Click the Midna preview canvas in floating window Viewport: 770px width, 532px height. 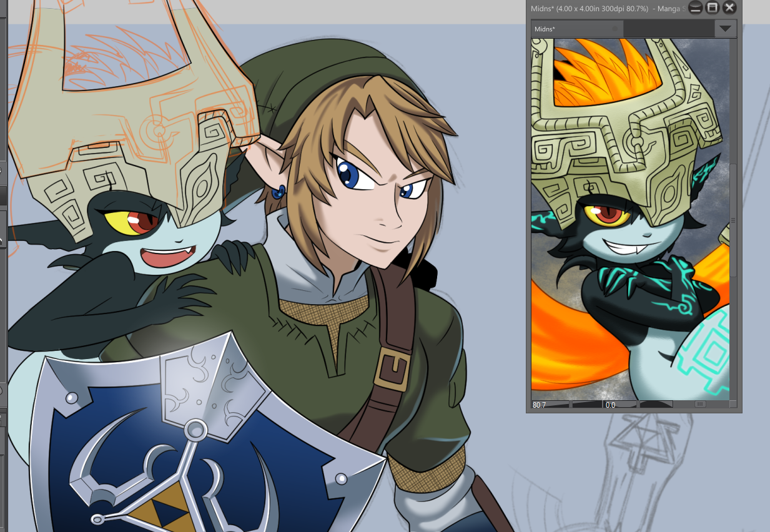click(x=630, y=219)
